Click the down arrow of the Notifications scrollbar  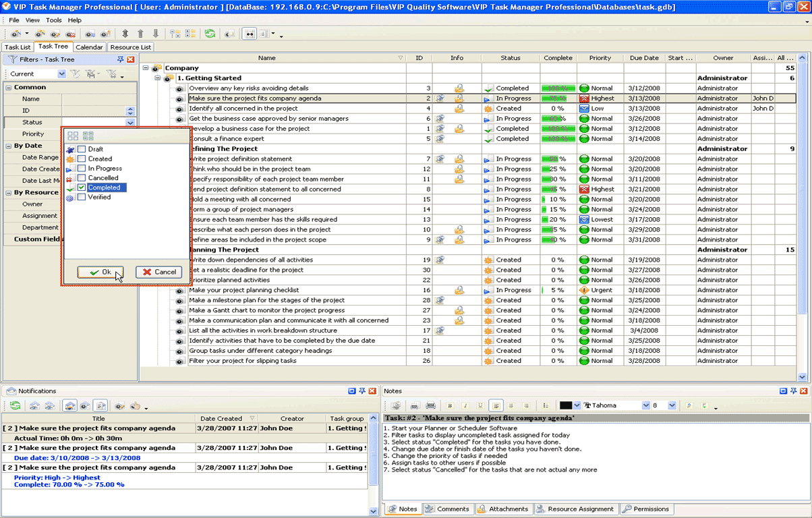(x=374, y=511)
